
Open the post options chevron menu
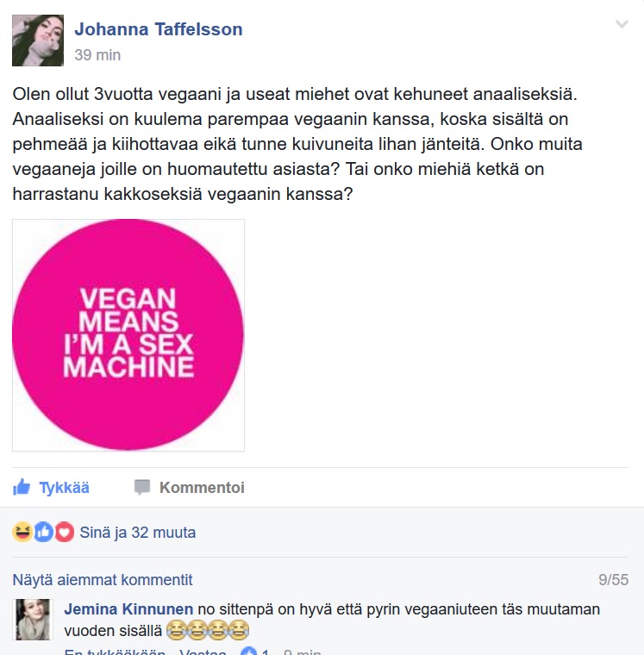[x=622, y=24]
